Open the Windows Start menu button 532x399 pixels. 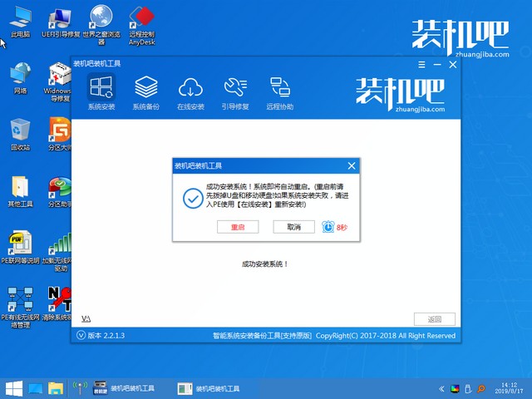pos(12,388)
